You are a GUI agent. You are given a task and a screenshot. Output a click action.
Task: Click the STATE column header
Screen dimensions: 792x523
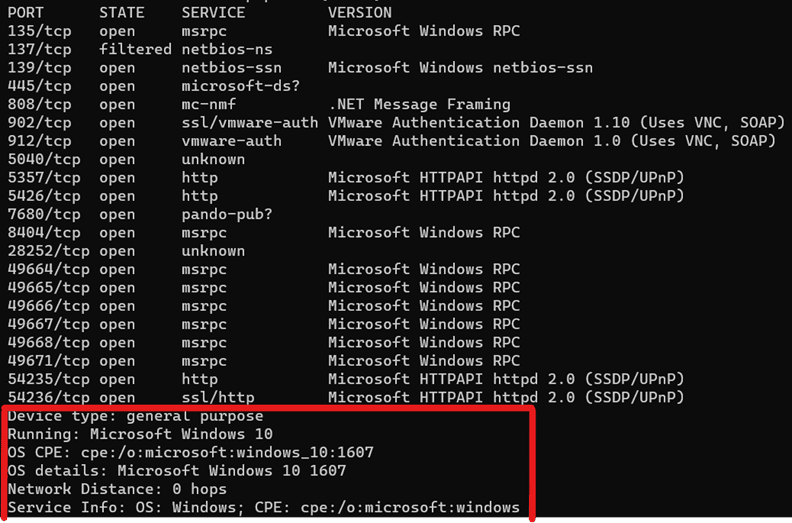[x=122, y=13]
